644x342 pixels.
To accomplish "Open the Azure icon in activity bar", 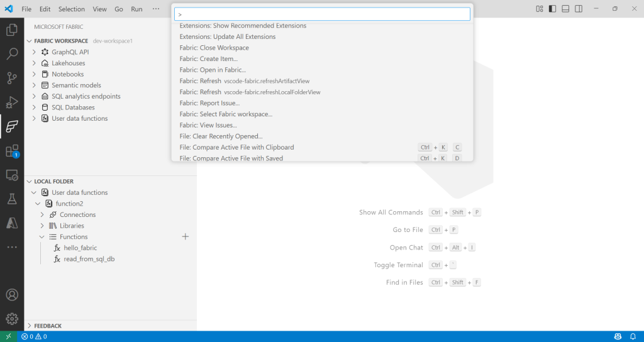I will coord(11,223).
